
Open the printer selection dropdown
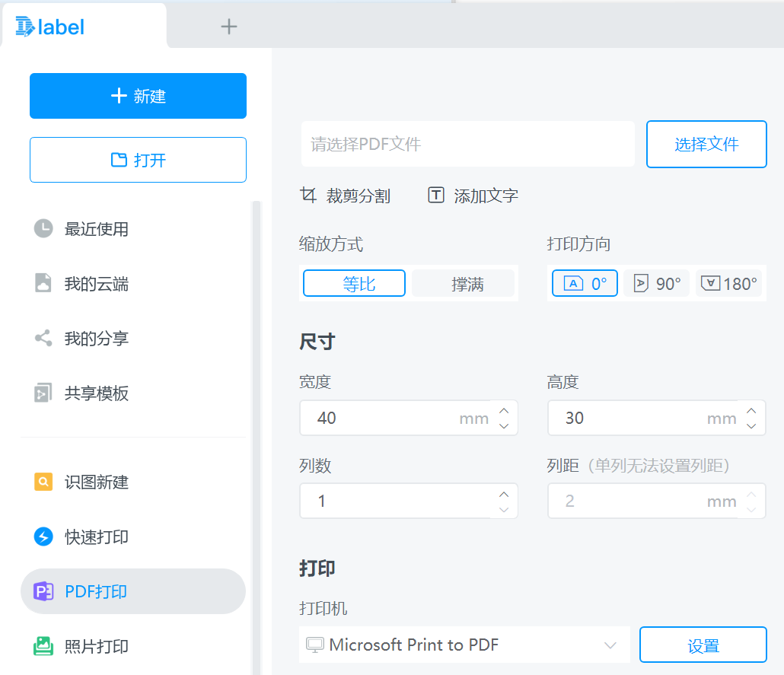click(x=609, y=644)
